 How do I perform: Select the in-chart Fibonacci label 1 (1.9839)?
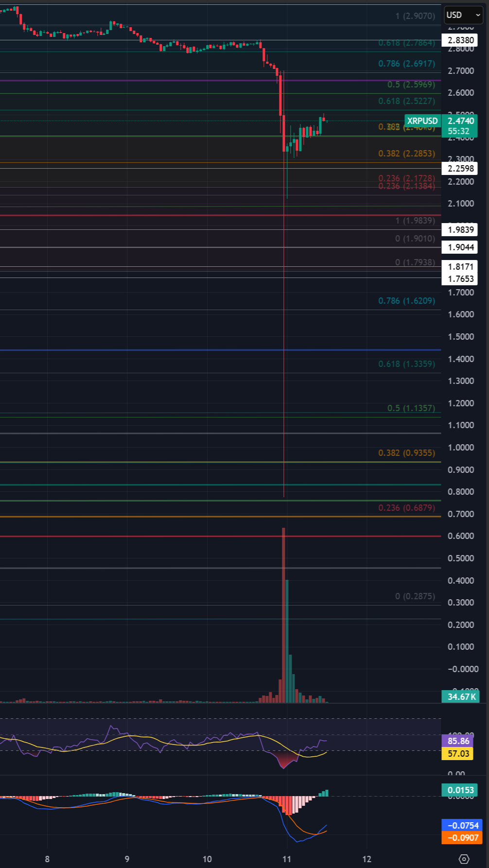415,221
